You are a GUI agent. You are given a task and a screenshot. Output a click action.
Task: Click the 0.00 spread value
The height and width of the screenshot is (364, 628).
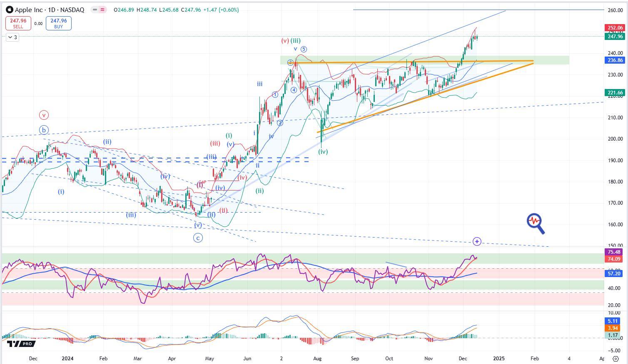(x=38, y=24)
